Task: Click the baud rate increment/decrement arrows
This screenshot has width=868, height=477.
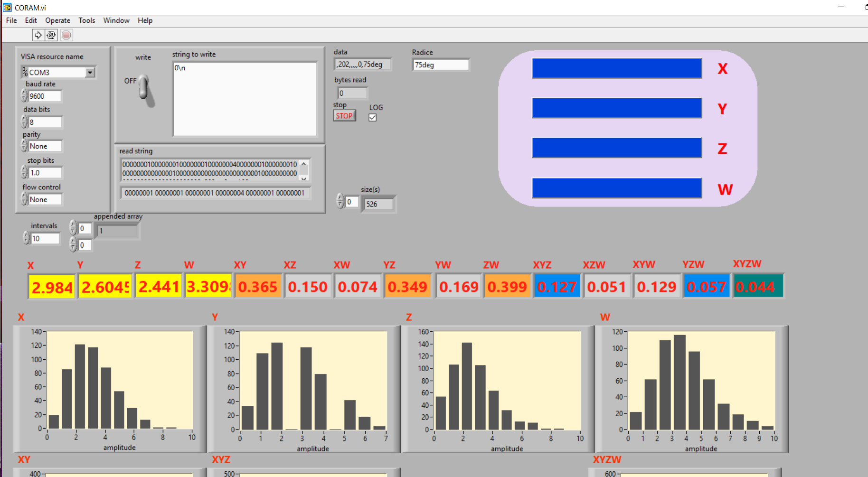Action: click(x=24, y=96)
